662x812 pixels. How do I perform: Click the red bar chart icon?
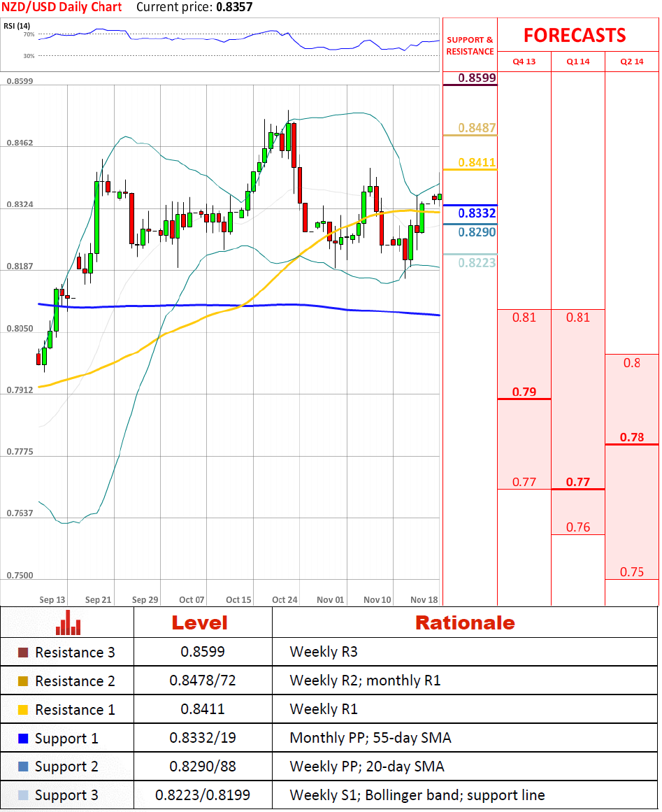pyautogui.click(x=69, y=622)
